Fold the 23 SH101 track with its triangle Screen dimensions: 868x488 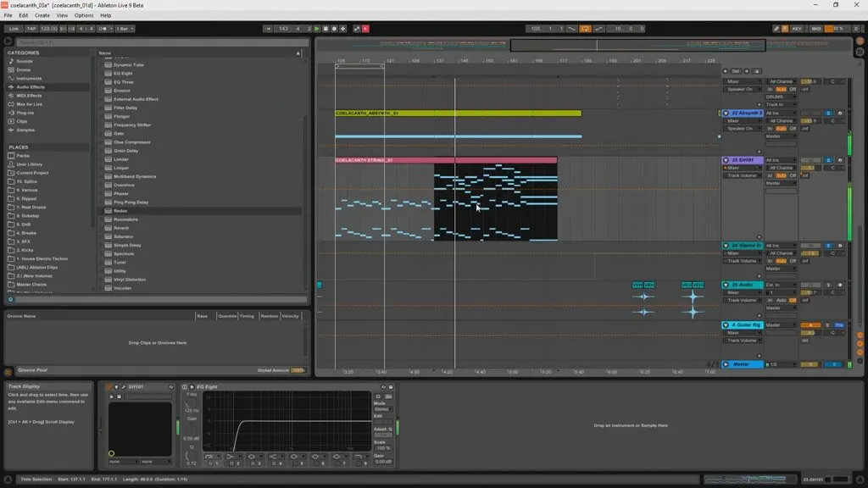726,160
